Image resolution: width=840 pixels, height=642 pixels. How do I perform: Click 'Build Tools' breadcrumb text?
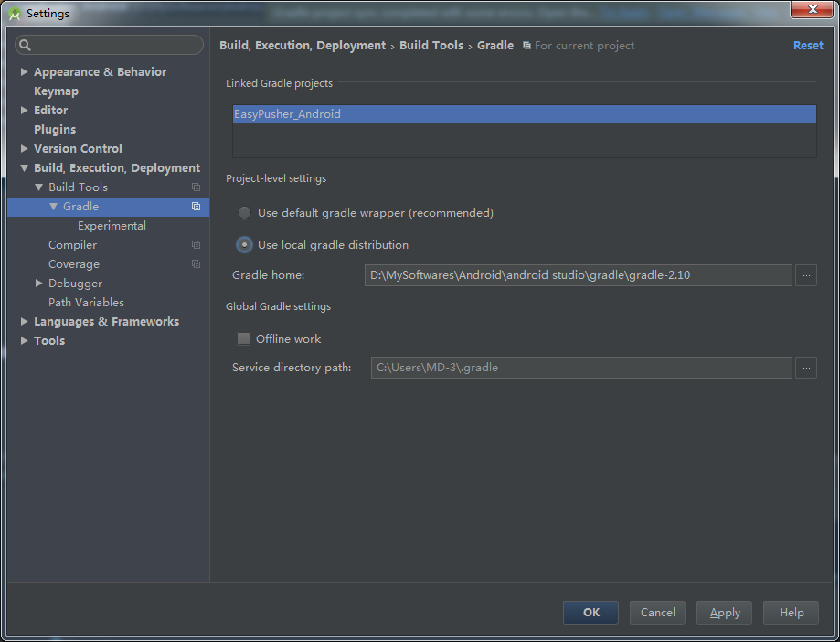point(431,46)
